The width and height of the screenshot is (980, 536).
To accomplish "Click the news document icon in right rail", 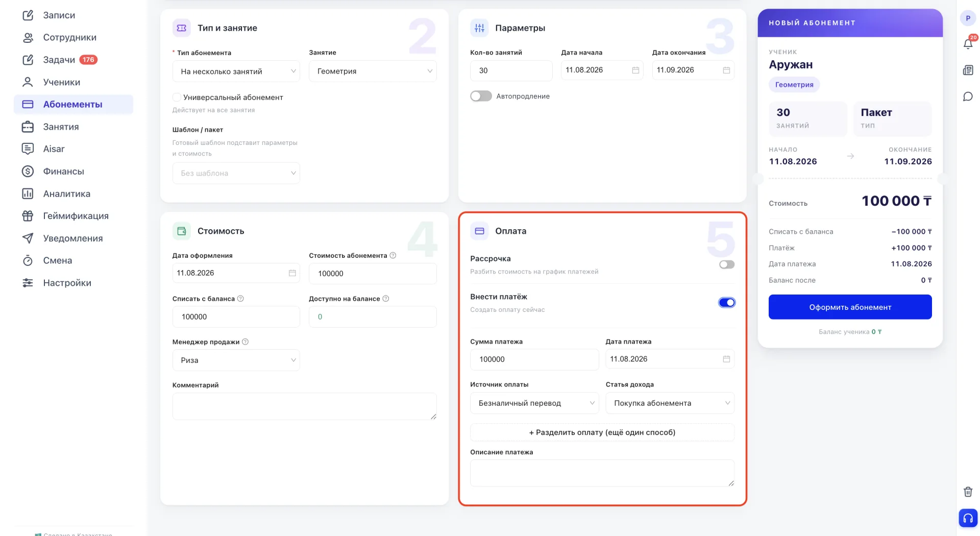I will pos(968,70).
